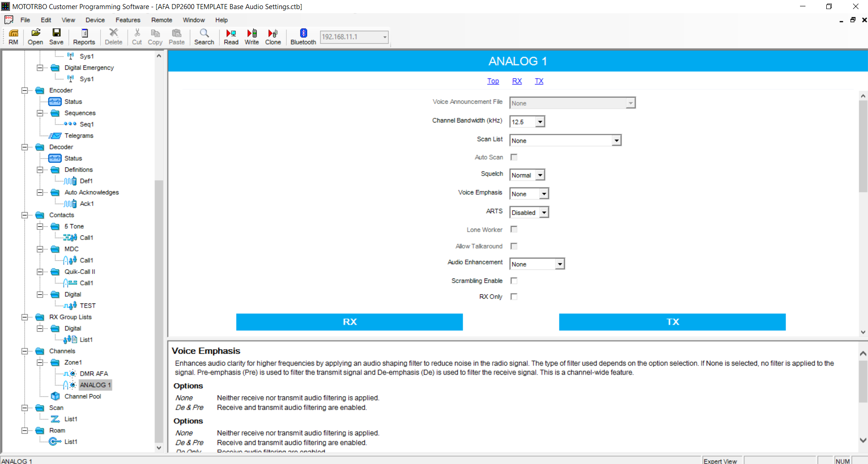Viewport: 868px width, 464px height.
Task: Click the help panel scroll down arrow
Action: pos(863,440)
